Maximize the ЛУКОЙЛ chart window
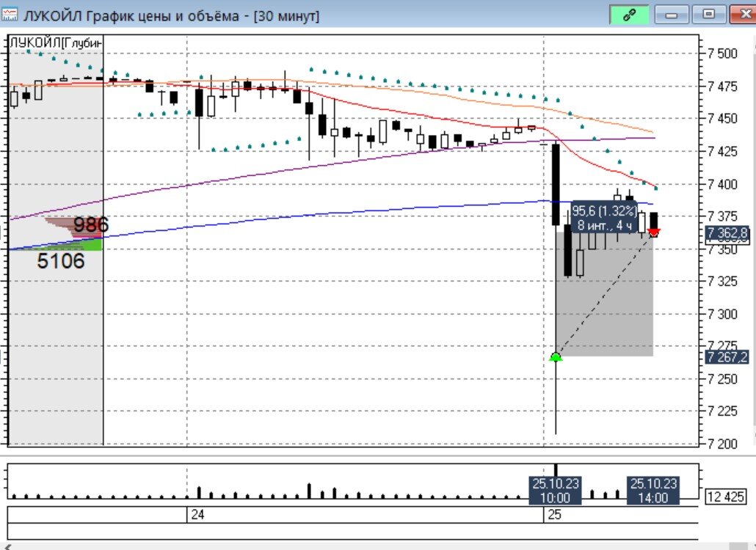Viewport: 756px width, 550px height. (708, 15)
